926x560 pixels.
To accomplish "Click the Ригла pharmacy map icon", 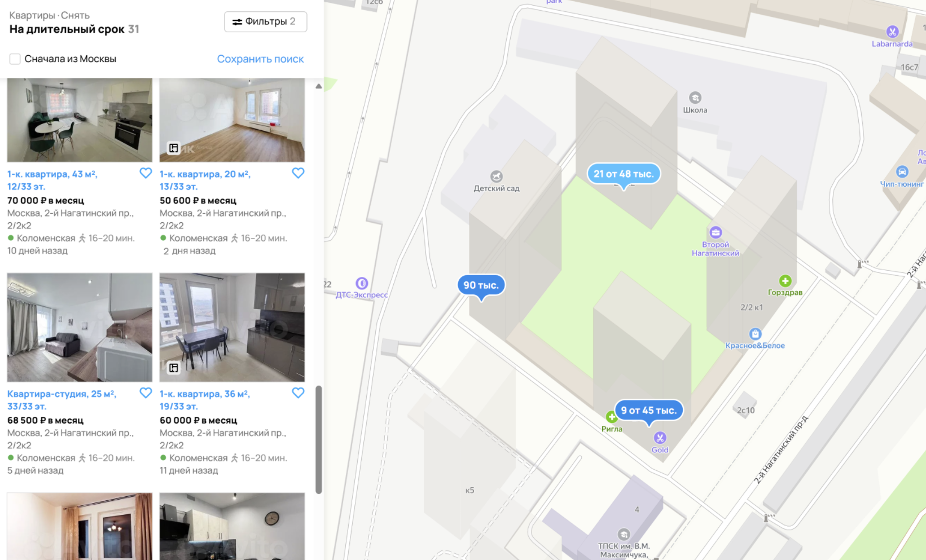I will [x=611, y=417].
